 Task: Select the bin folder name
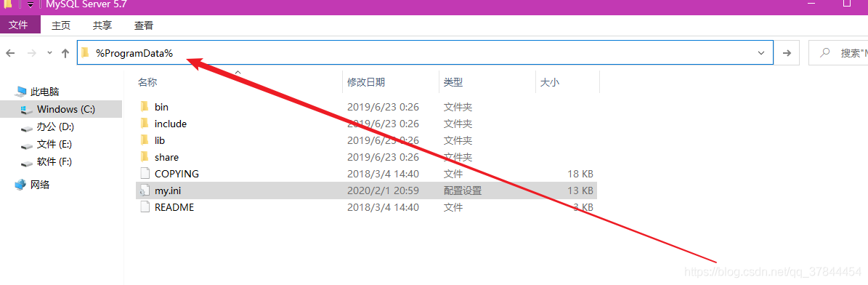pyautogui.click(x=161, y=106)
